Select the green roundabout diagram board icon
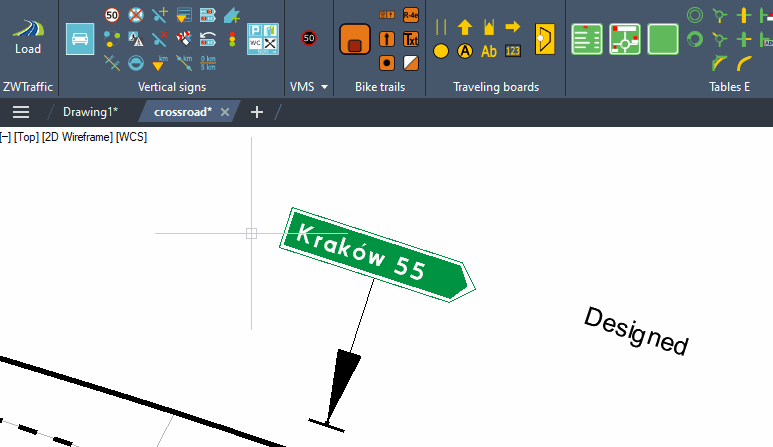The height and width of the screenshot is (447, 773). point(625,39)
